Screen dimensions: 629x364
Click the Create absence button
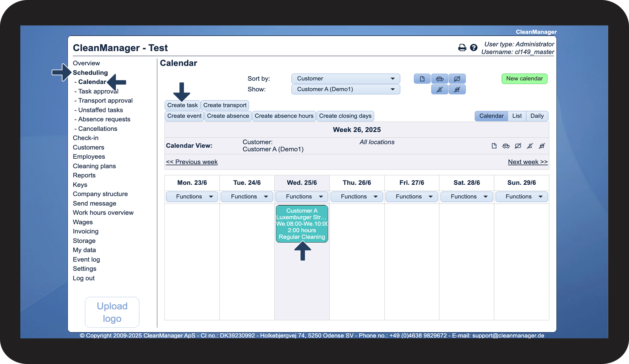pyautogui.click(x=228, y=116)
